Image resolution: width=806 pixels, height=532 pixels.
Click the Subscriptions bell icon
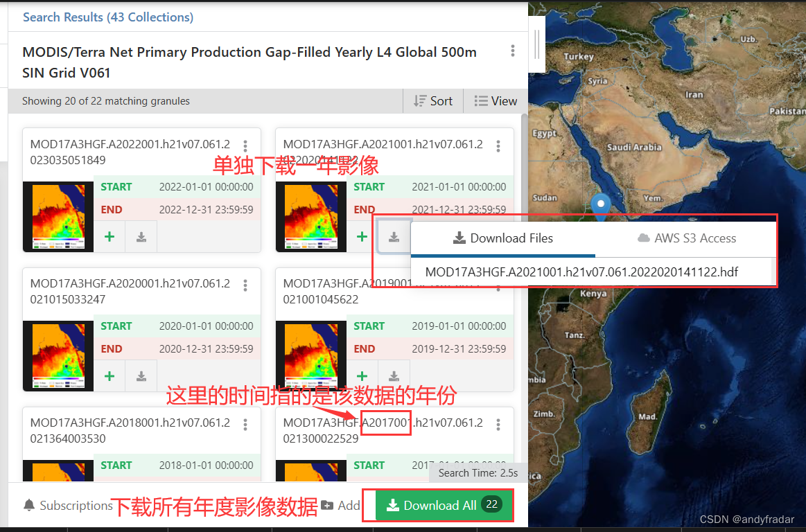pos(28,506)
